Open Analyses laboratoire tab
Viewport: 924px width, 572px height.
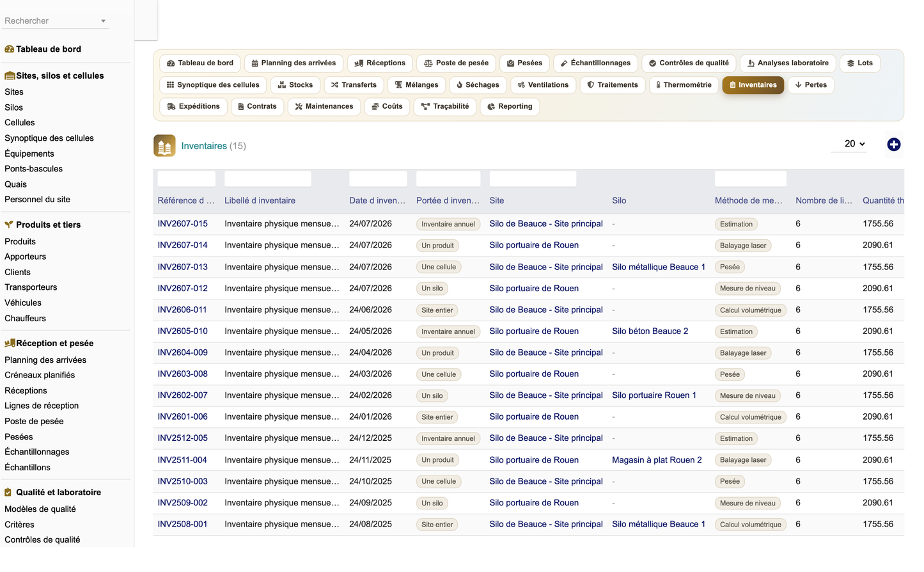click(x=788, y=63)
